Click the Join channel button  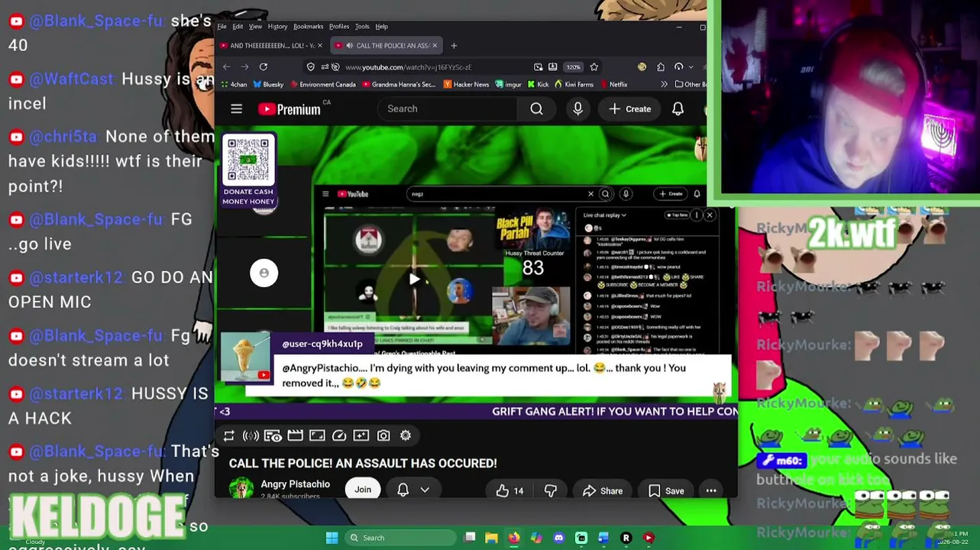coord(363,490)
